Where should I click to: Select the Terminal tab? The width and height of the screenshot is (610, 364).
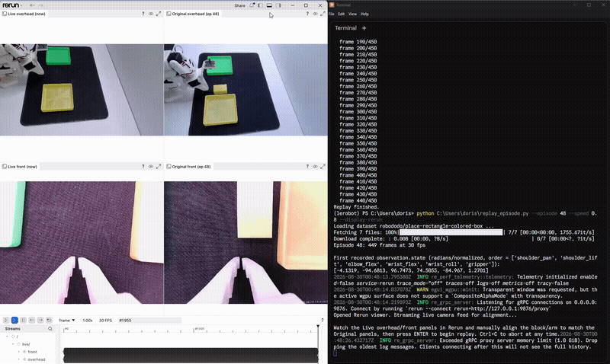[x=345, y=28]
